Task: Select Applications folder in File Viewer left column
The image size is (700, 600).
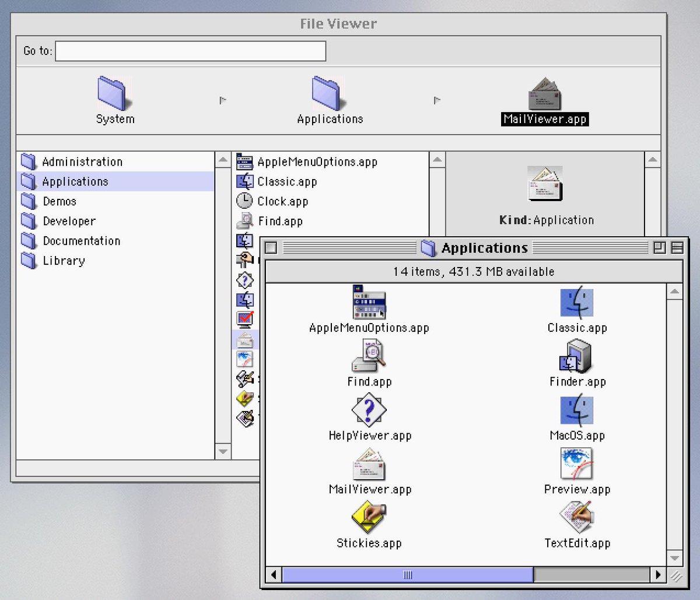Action: pyautogui.click(x=116, y=182)
